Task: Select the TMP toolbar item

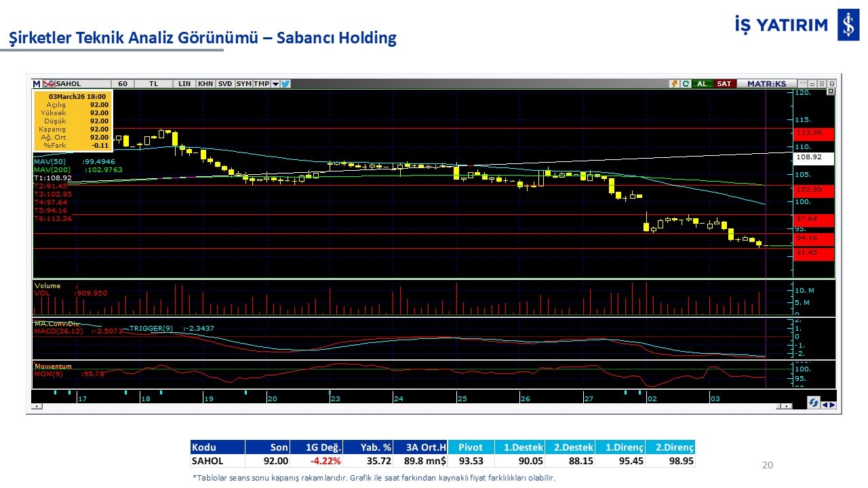Action: [x=261, y=84]
